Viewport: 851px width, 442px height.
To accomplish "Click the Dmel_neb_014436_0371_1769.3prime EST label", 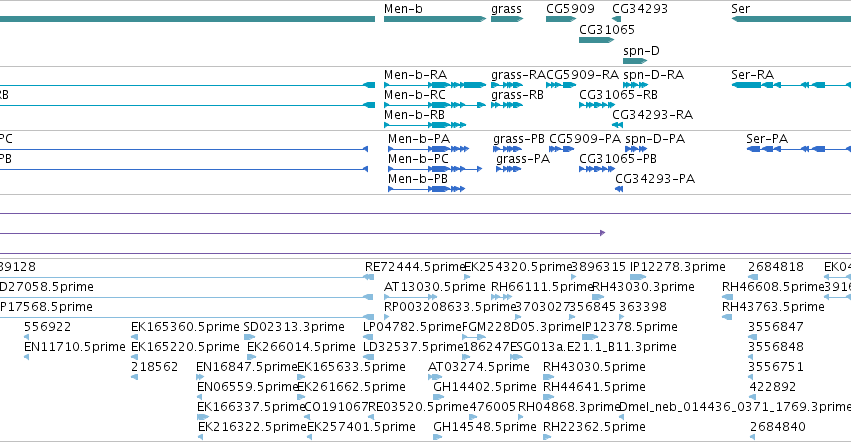I will [x=735, y=407].
